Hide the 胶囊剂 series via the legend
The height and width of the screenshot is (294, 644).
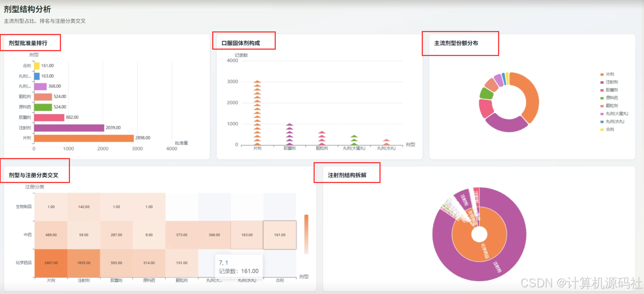[x=609, y=90]
